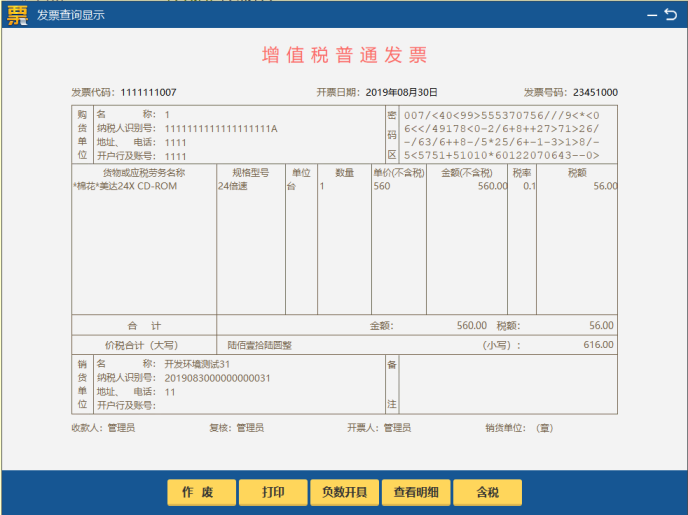The height and width of the screenshot is (515, 688).
Task: Click the unit cell 台
Action: [291, 186]
